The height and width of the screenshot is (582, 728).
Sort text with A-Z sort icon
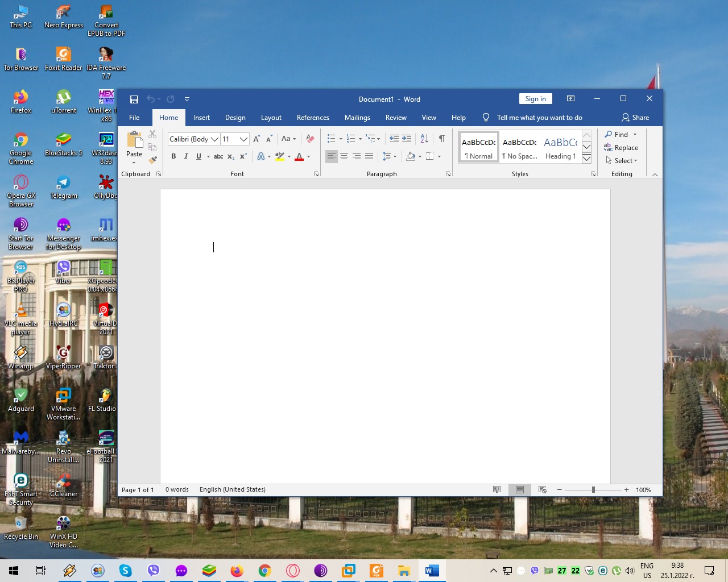[x=424, y=139]
